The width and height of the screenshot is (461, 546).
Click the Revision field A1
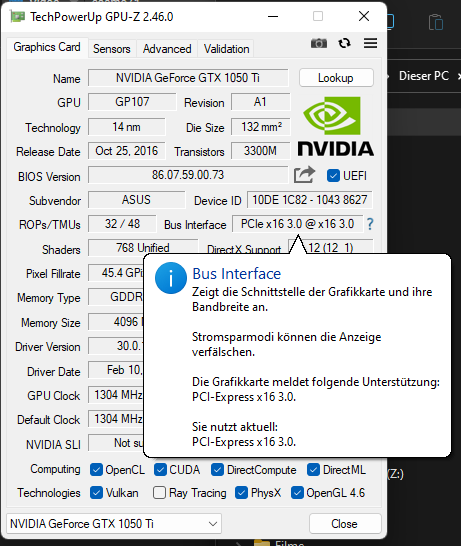click(x=260, y=102)
